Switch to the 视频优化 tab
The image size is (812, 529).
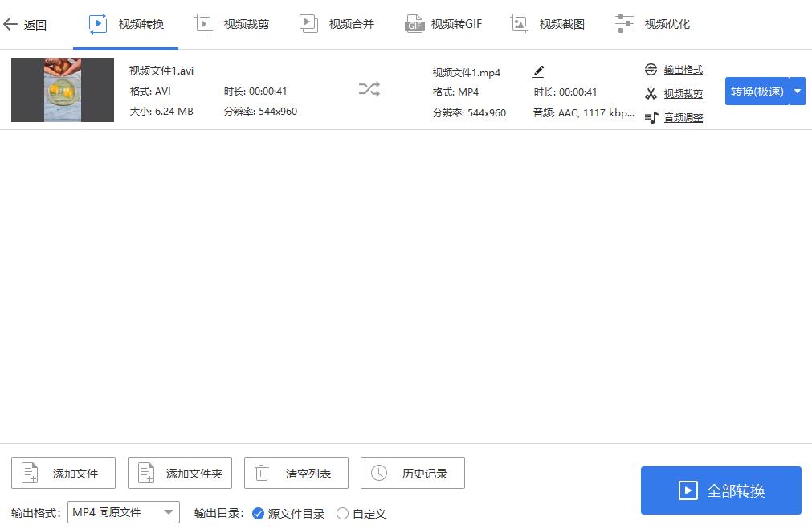tap(652, 24)
